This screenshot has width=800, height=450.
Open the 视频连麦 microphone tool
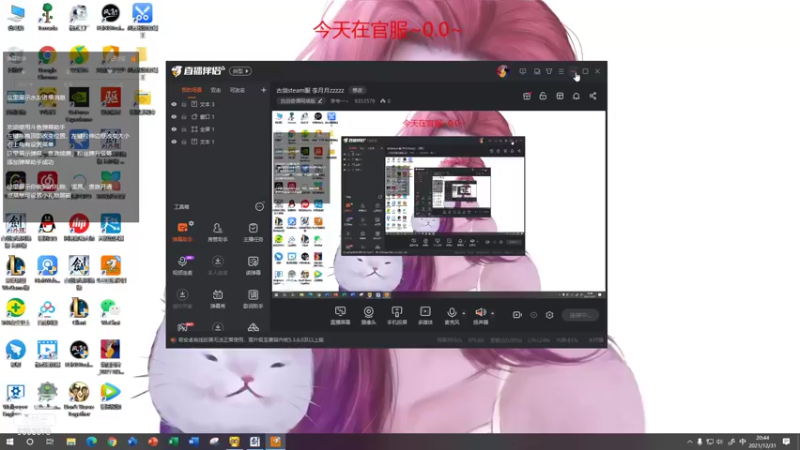pos(183,265)
